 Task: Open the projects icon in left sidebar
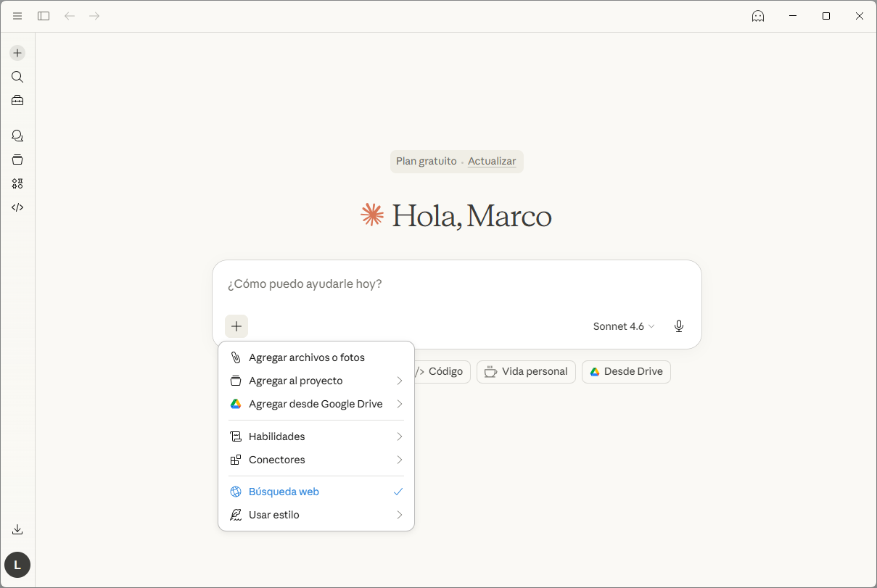17,160
